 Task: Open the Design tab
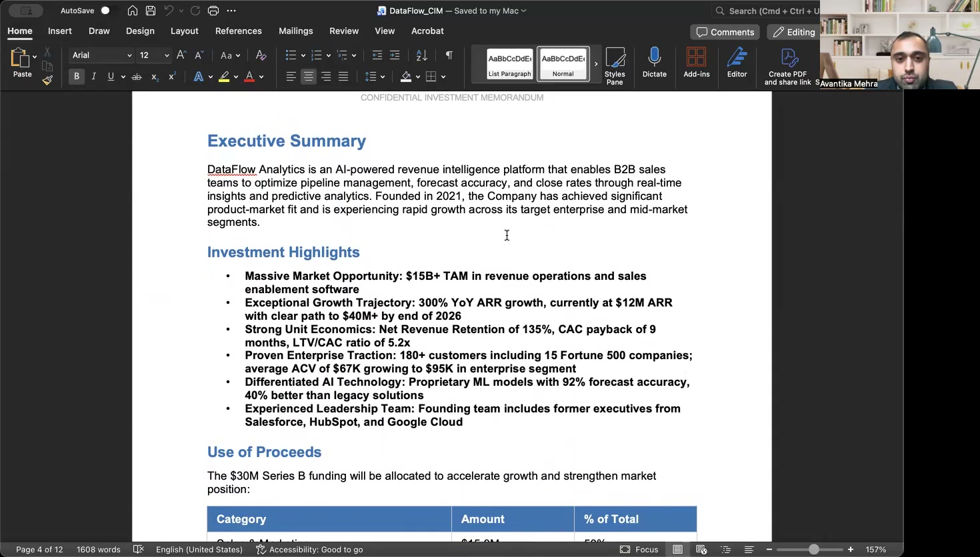click(140, 31)
